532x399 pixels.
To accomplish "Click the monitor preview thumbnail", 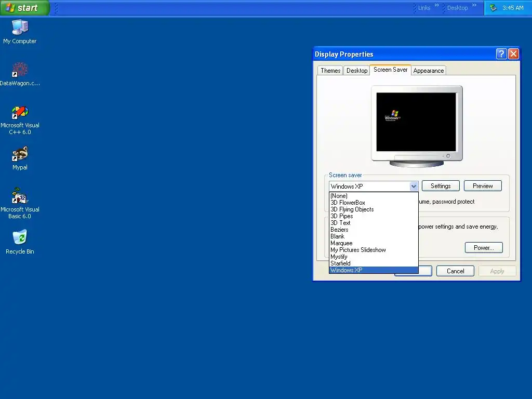I will (417, 126).
